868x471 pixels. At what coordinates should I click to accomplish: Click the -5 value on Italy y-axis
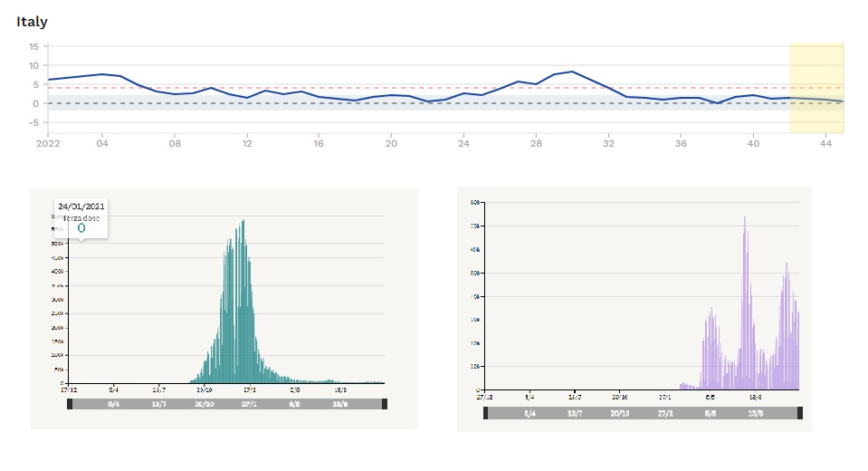click(x=33, y=122)
